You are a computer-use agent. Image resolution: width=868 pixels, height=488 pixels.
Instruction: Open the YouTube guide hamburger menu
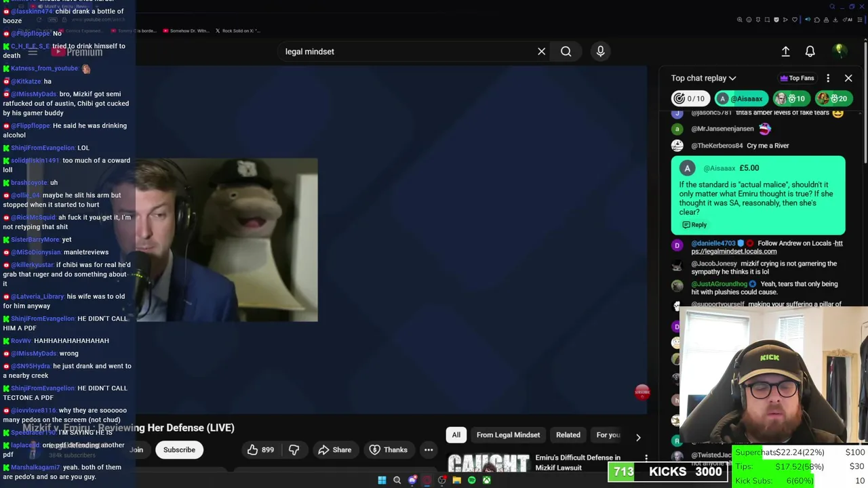tap(32, 52)
